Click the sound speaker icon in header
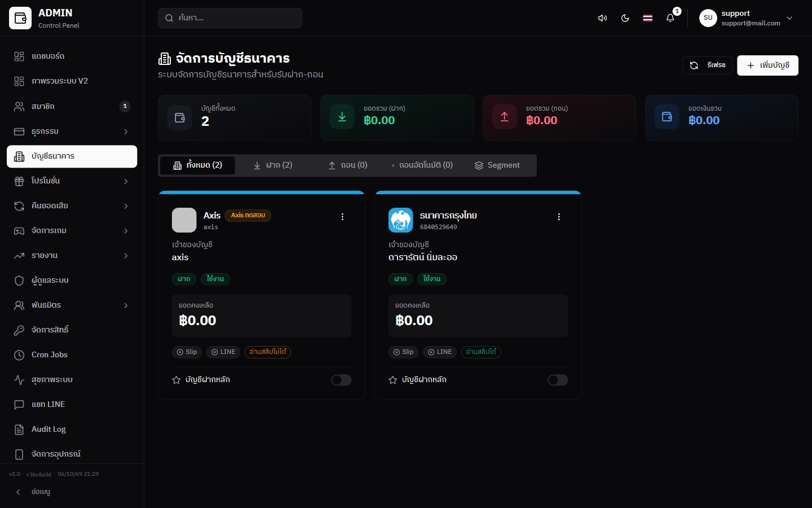 point(602,18)
